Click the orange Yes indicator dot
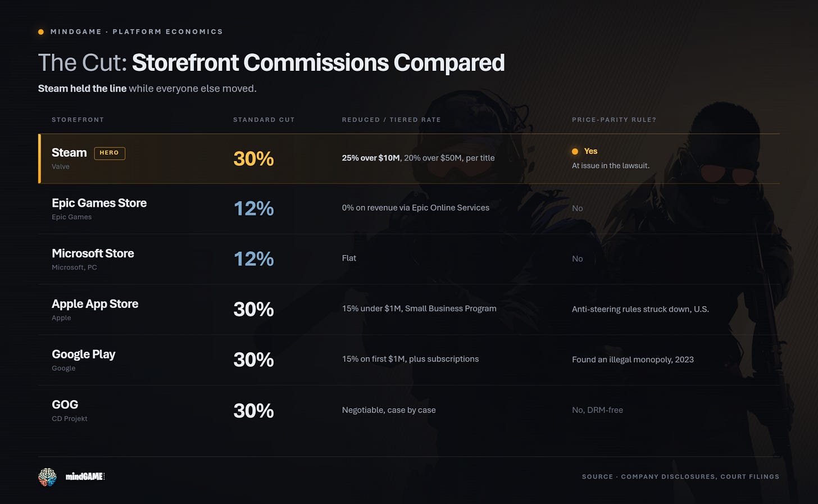This screenshot has width=818, height=504. (x=575, y=151)
